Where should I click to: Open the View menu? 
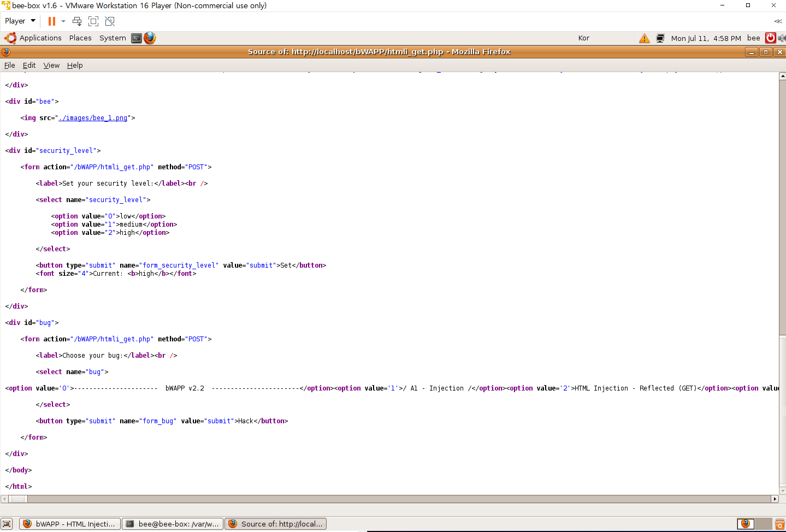click(x=51, y=65)
